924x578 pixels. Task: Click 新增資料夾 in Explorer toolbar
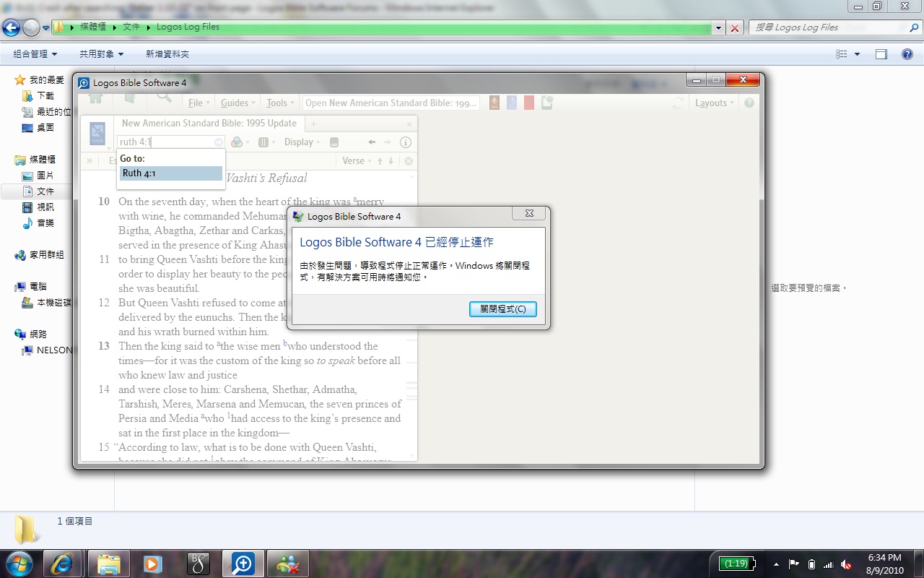[167, 54]
